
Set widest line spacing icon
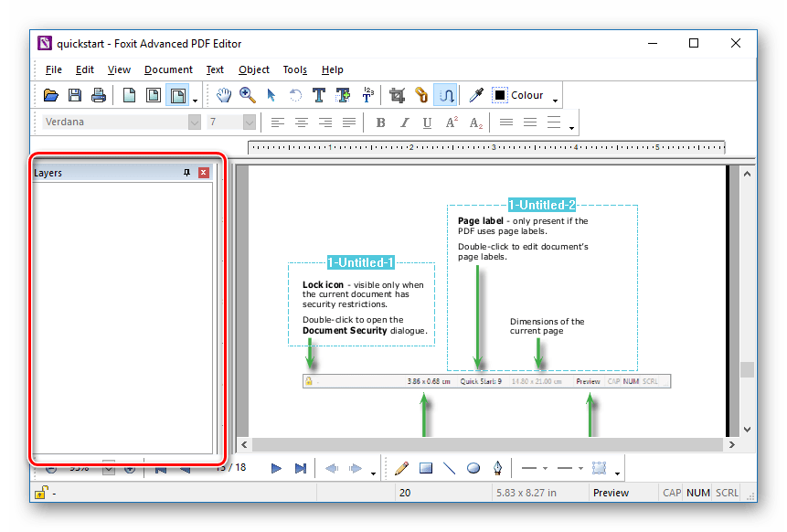tap(554, 122)
